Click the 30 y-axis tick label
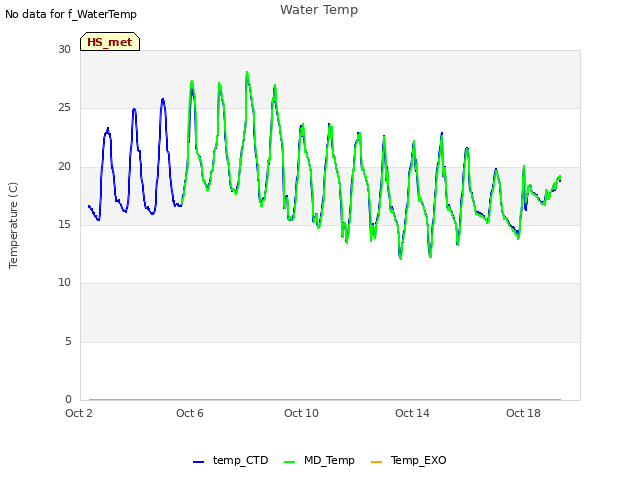 click(64, 49)
